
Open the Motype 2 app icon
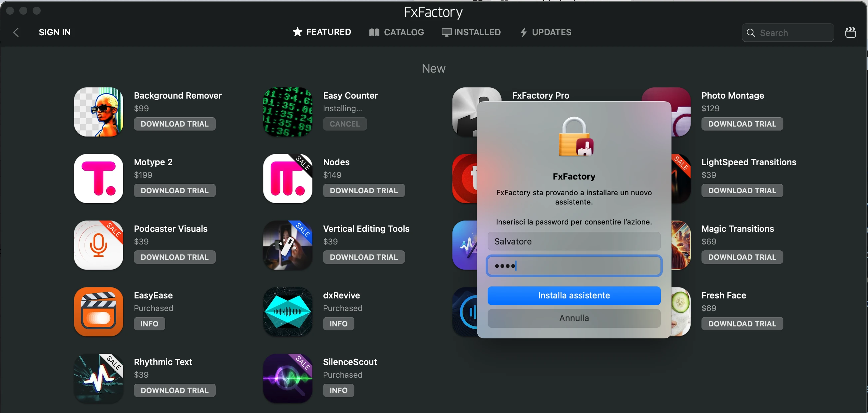tap(98, 179)
